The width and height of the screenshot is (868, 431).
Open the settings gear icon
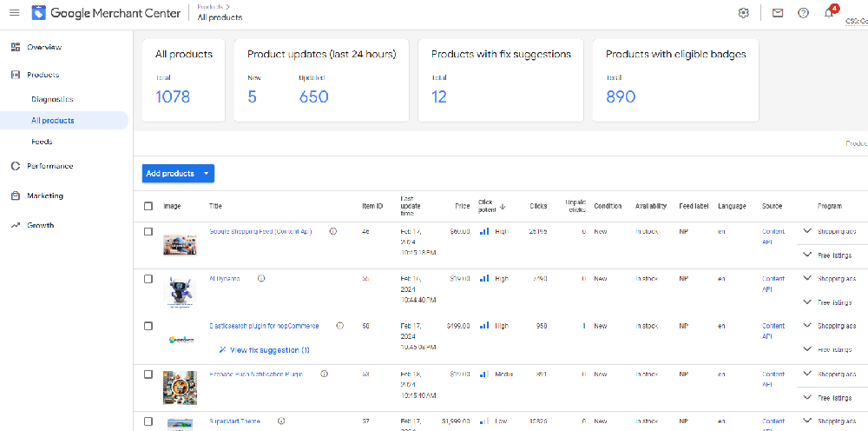pos(744,13)
